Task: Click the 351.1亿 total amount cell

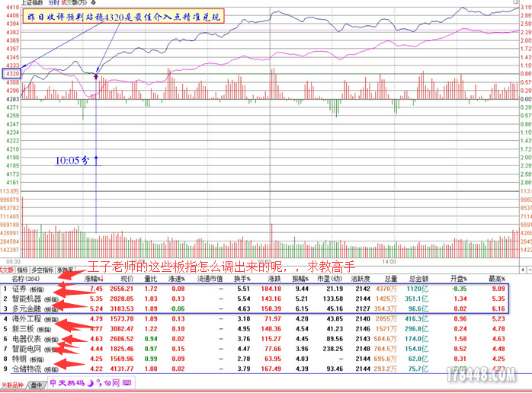Action: (x=416, y=299)
